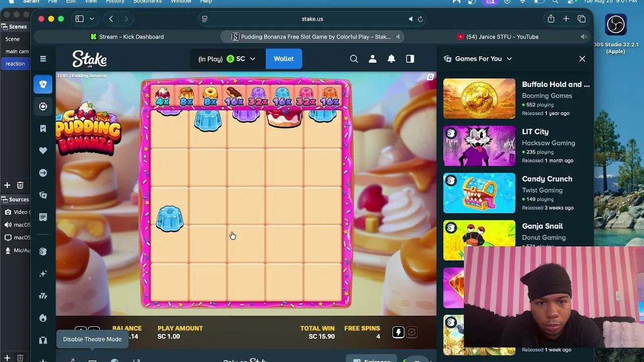Collapse the OBS Sources panel header
This screenshot has width=644, height=362.
(15, 200)
